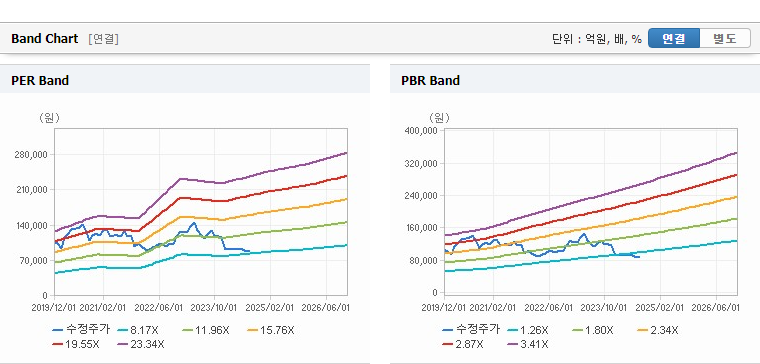The height and width of the screenshot is (364, 760).
Task: Click the 140,000 label on PER chart axis
Action: pyautogui.click(x=32, y=225)
